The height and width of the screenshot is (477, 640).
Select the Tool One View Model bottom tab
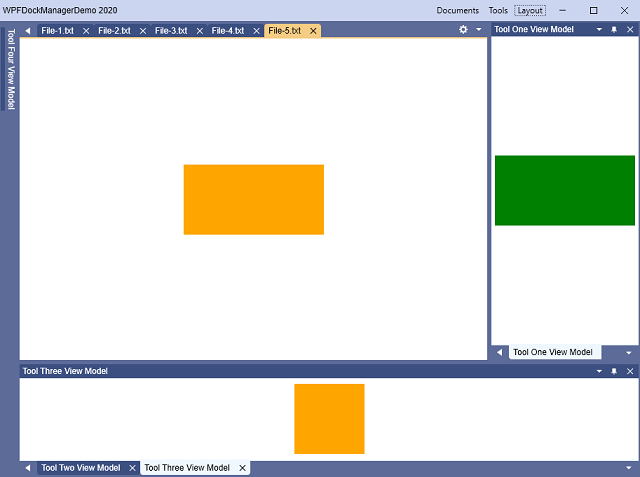click(x=553, y=352)
